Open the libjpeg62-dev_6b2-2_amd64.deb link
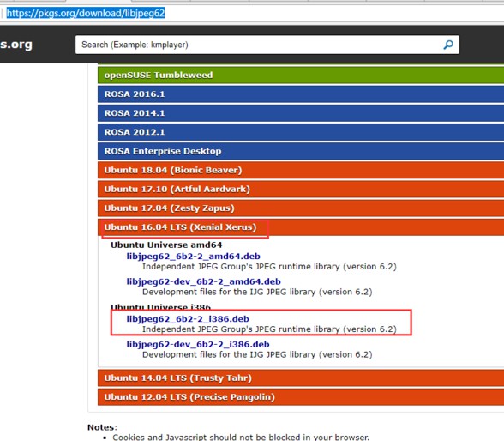Image resolution: width=504 pixels, height=441 pixels. [x=203, y=281]
